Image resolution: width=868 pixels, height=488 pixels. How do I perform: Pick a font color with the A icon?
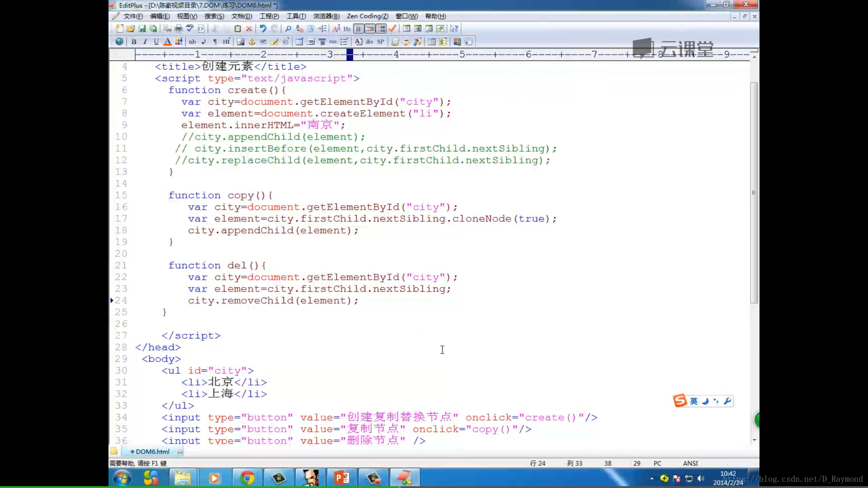pyautogui.click(x=167, y=42)
